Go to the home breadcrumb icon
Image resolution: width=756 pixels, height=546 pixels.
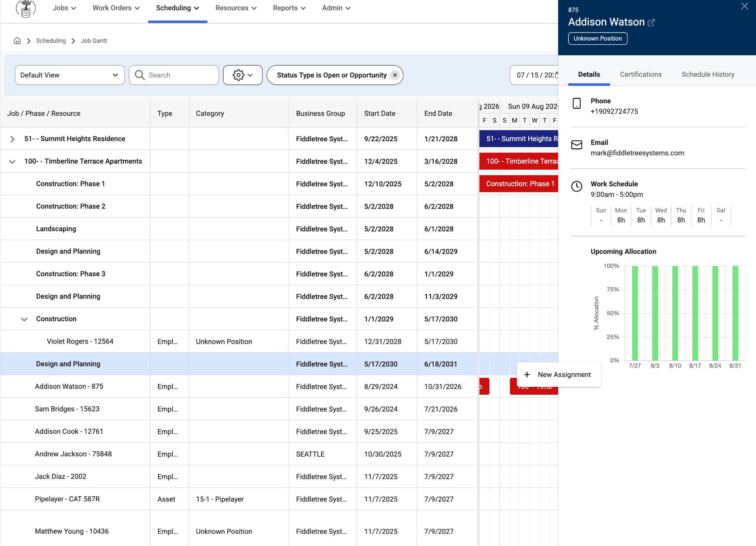click(17, 41)
